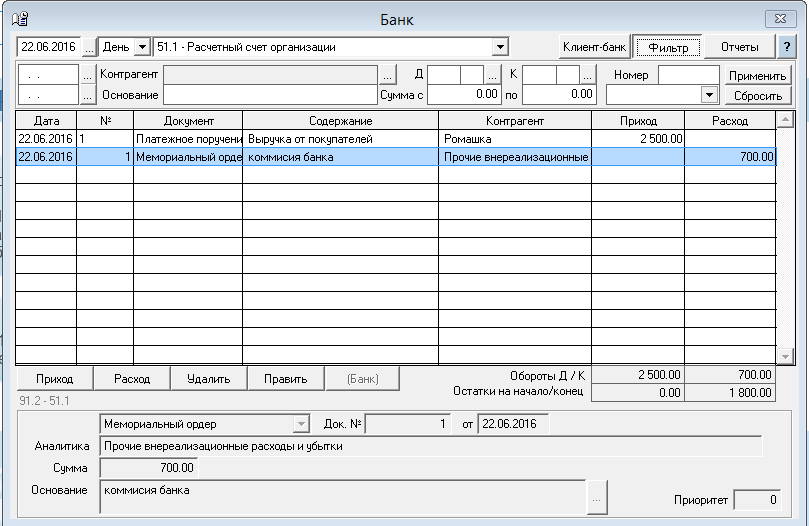The width and height of the screenshot is (809, 526).
Task: Click the Документ column header
Action: click(188, 121)
